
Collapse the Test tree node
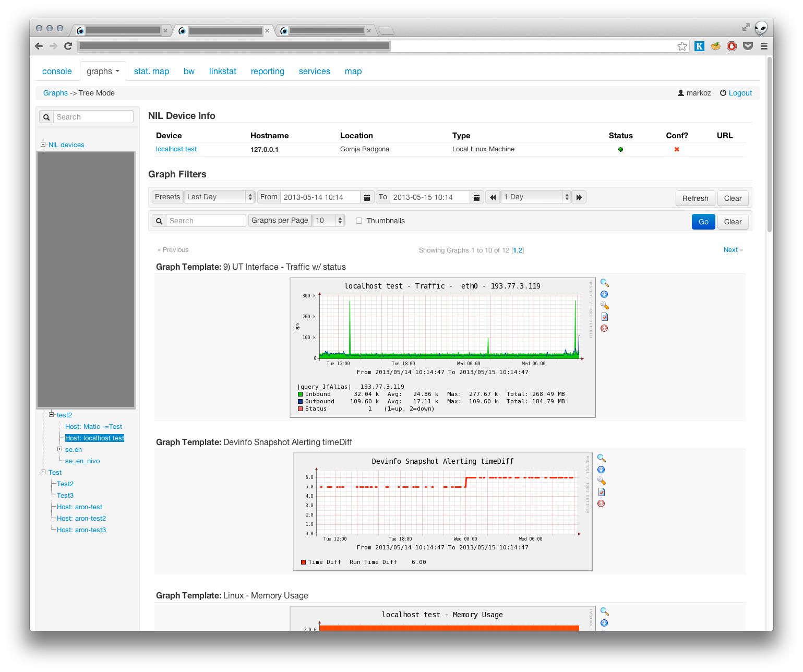(x=43, y=472)
